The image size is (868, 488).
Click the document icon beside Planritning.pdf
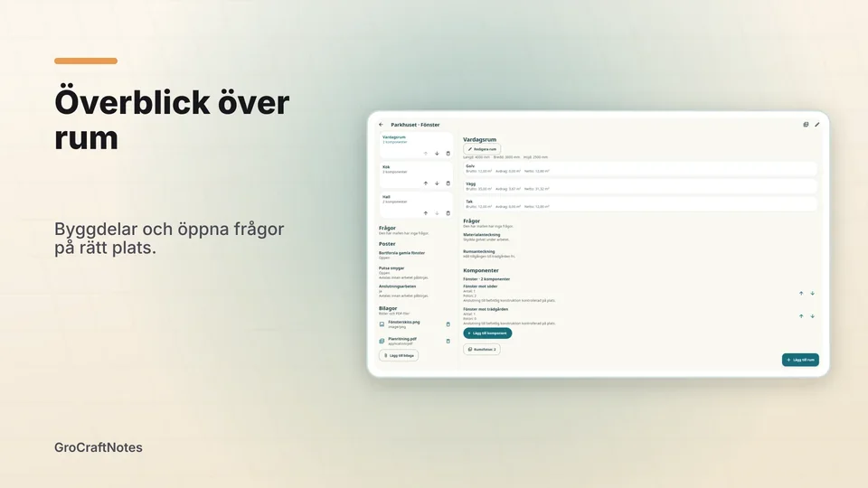[382, 341]
